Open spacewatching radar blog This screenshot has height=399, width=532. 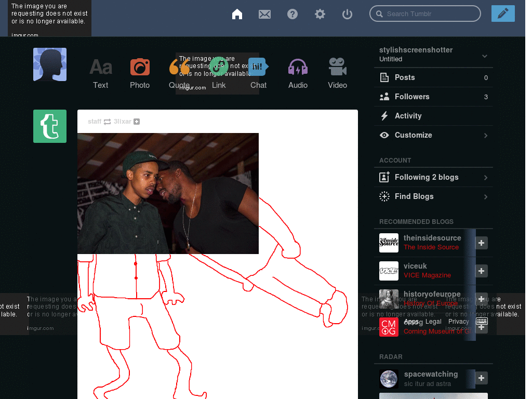(x=431, y=374)
